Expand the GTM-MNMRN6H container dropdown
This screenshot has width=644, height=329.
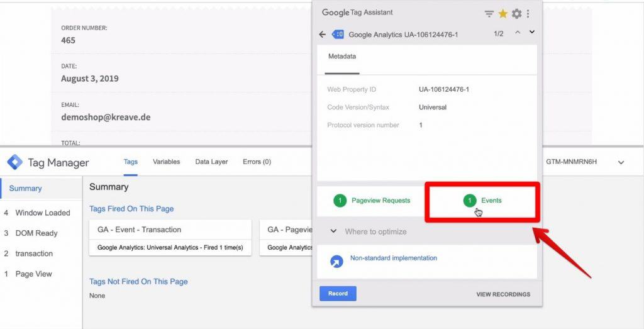click(x=621, y=162)
